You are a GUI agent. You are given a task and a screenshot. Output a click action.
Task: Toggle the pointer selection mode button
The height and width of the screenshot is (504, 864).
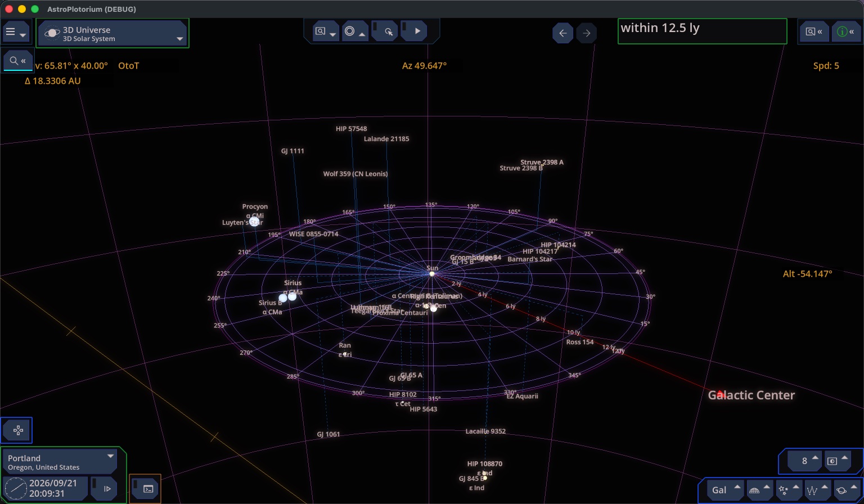(x=384, y=31)
